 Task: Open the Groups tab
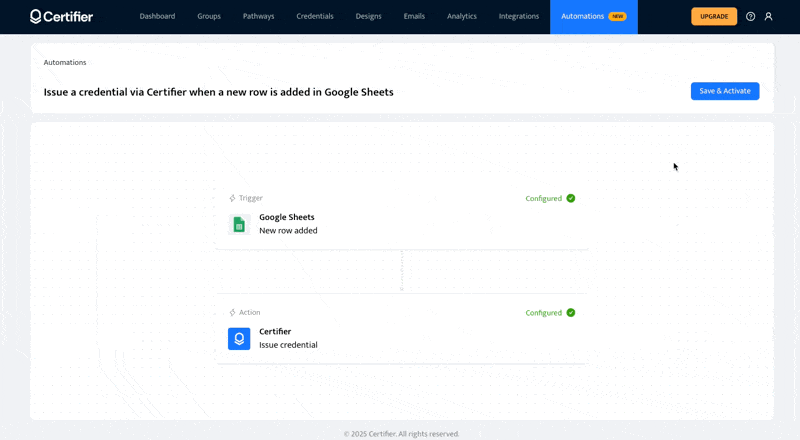209,16
